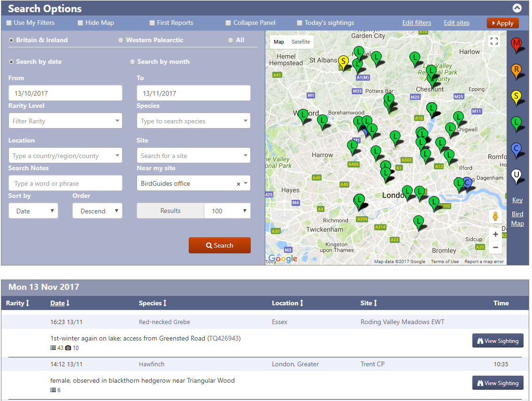
Task: Open the Search for a site dropdown
Action: [193, 156]
